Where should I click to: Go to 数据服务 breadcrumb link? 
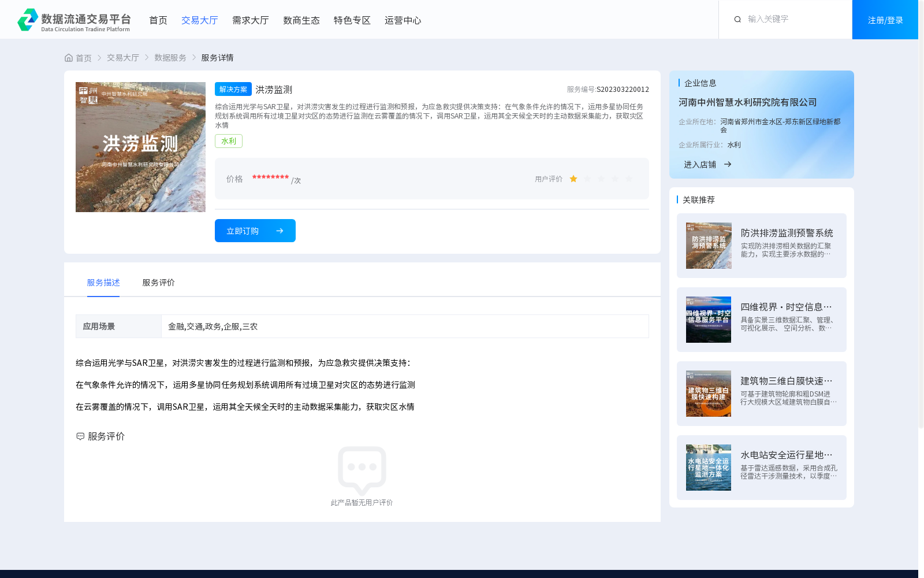[170, 58]
